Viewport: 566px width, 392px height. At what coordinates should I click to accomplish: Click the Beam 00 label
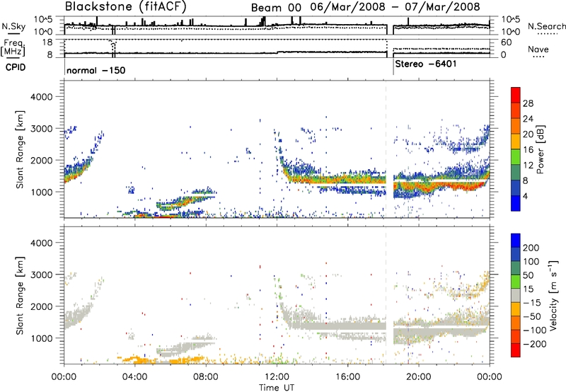coord(276,8)
